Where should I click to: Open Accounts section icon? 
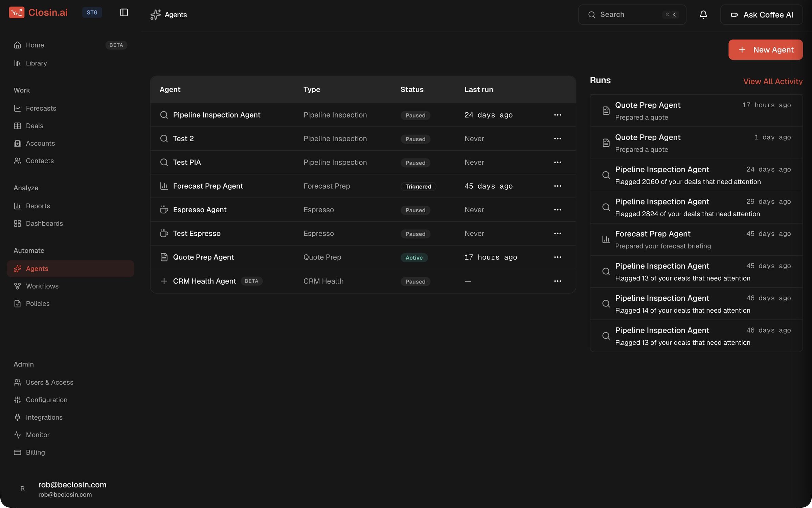[x=17, y=143]
